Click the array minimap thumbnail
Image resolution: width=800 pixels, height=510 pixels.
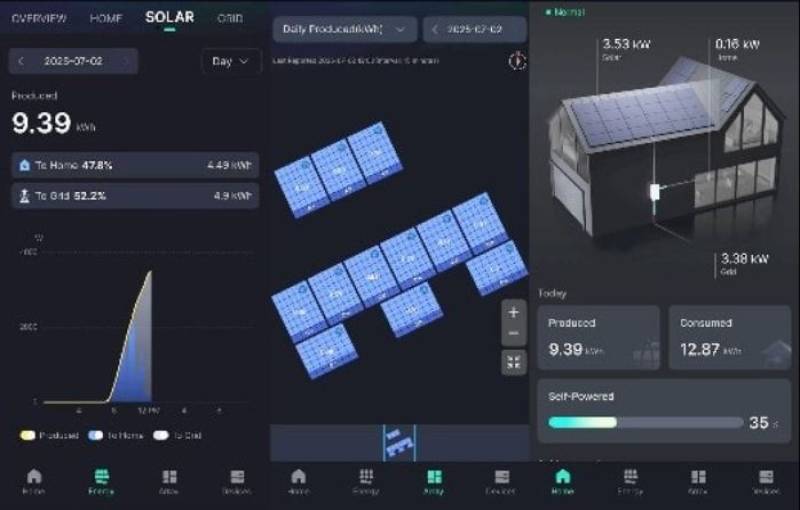[399, 443]
